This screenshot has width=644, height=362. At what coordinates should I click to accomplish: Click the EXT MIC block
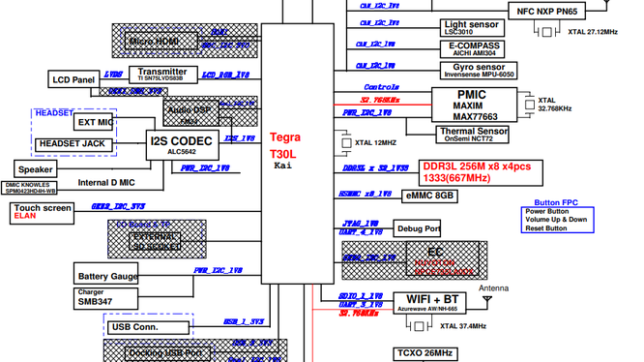pyautogui.click(x=93, y=122)
